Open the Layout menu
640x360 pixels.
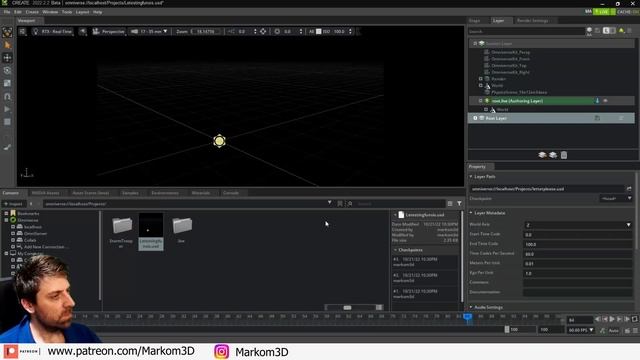pyautogui.click(x=82, y=12)
